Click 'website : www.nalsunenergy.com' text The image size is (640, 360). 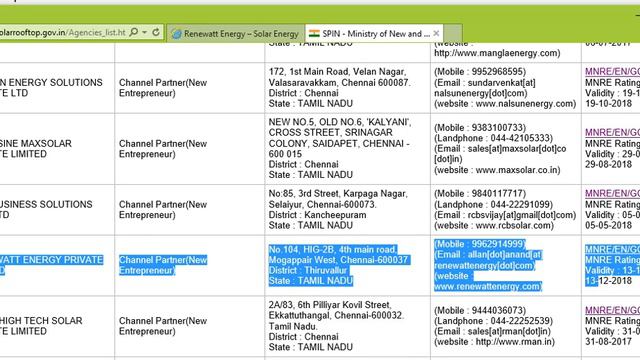505,104
